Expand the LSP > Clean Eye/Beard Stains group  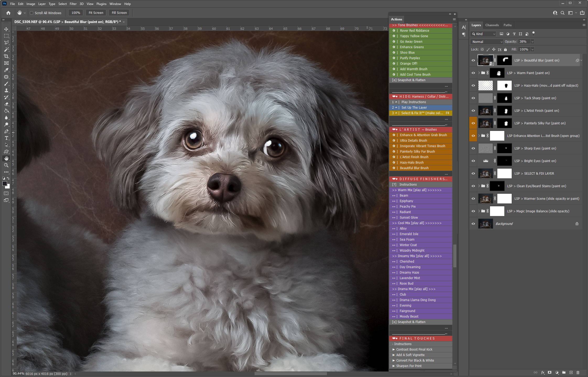(479, 186)
